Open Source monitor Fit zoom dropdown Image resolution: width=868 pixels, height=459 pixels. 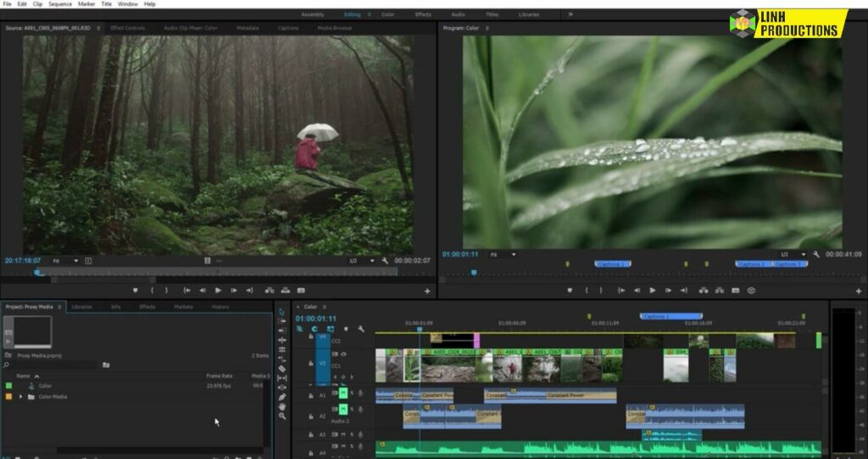65,261
